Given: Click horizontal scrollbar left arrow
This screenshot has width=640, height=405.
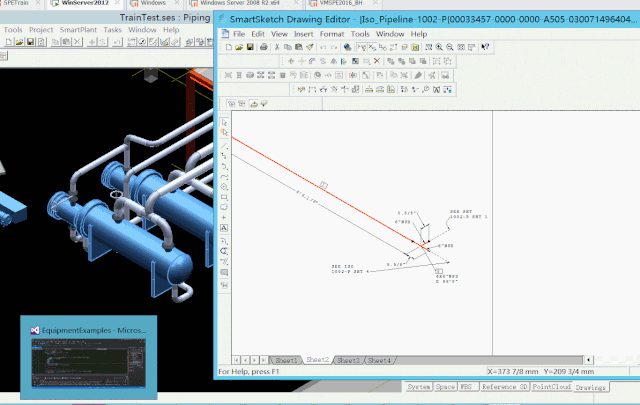Looking at the screenshot, I should pos(588,360).
